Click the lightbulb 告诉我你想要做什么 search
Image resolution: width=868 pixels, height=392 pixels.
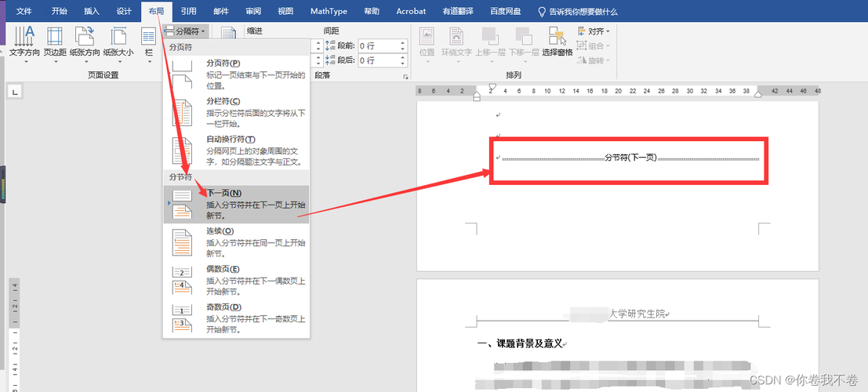coord(578,12)
